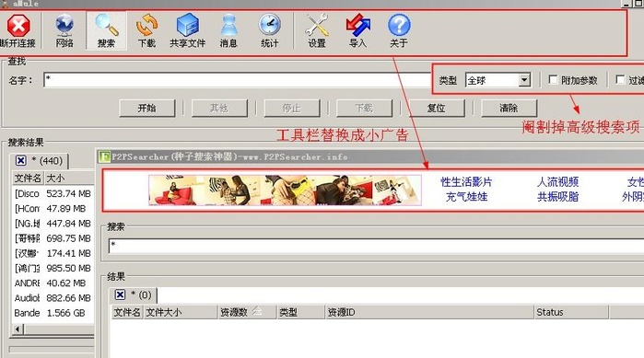Image resolution: width=644 pixels, height=358 pixels.
Task: Click the 清除 clear button
Action: [x=509, y=108]
